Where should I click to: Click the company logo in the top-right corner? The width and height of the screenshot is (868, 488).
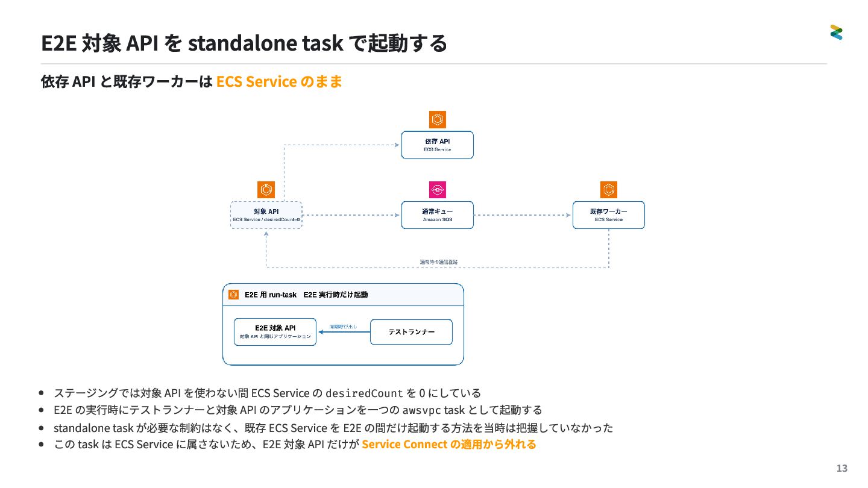(835, 32)
